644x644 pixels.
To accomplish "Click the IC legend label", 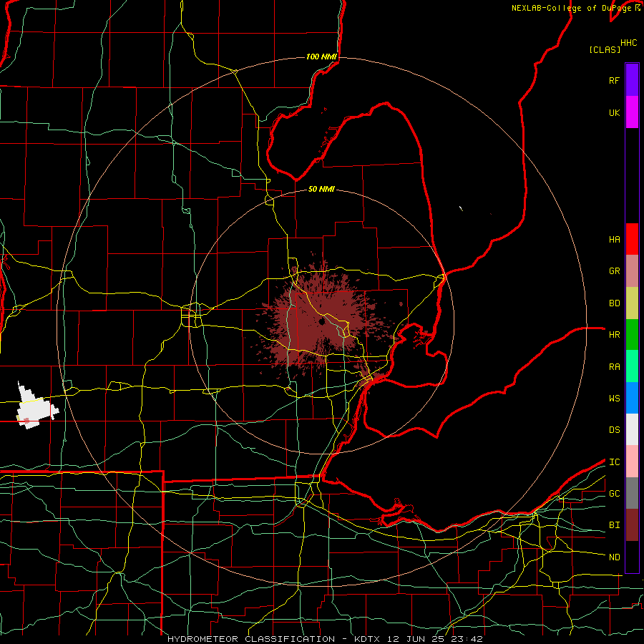I will coord(614,462).
